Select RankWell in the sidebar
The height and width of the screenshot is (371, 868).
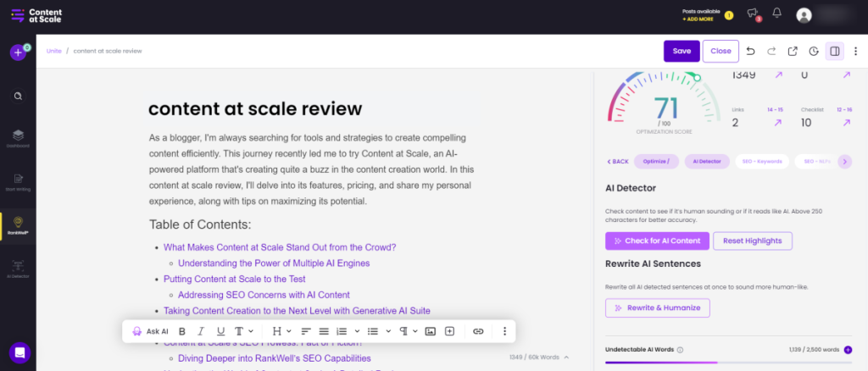tap(18, 225)
